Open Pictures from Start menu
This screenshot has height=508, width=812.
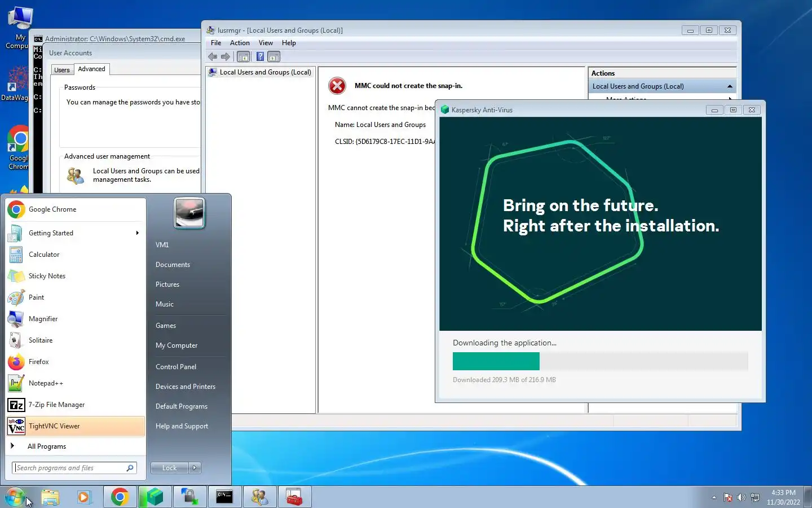(x=167, y=284)
